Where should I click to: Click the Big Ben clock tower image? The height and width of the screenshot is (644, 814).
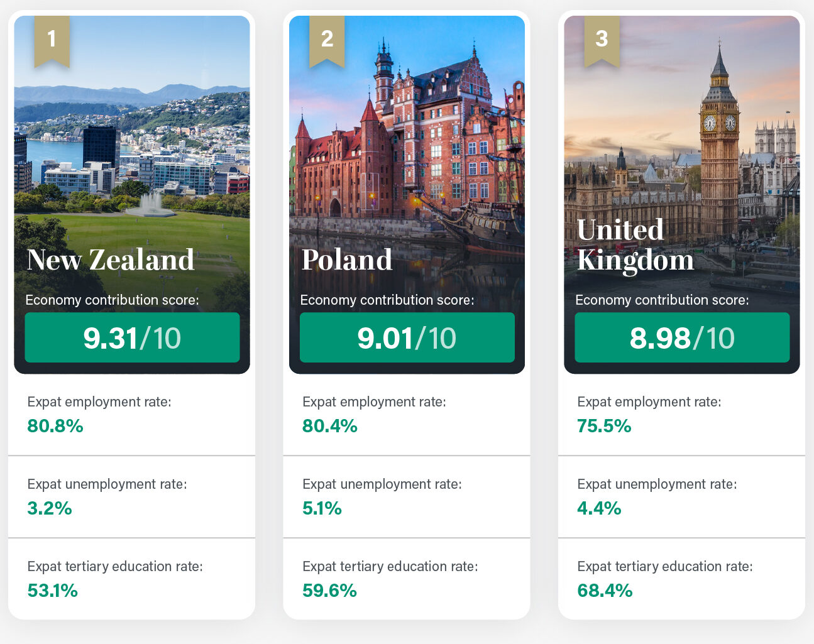(719, 138)
